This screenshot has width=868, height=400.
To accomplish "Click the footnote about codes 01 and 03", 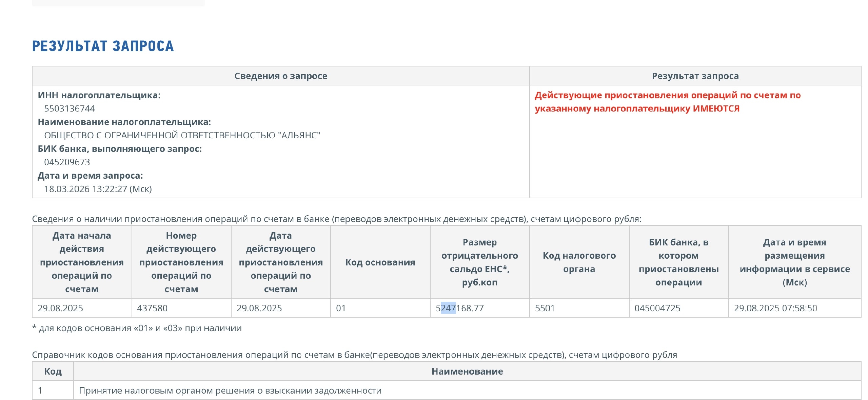I will [137, 328].
